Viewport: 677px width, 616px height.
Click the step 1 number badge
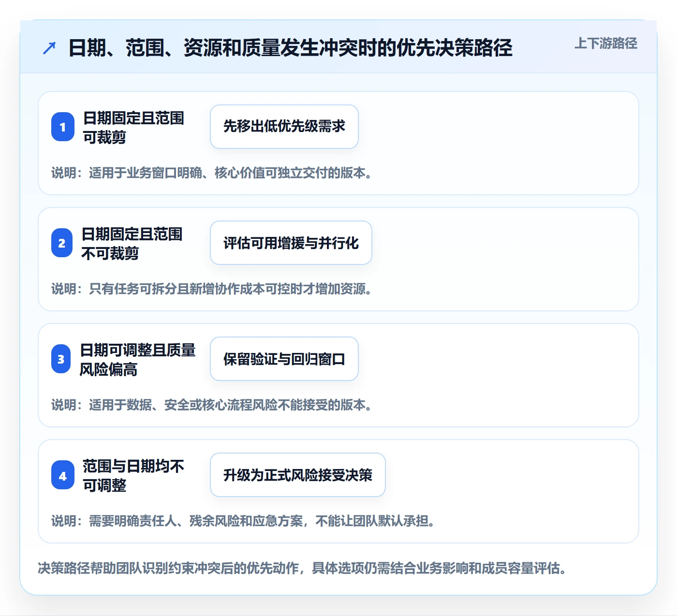tap(63, 127)
